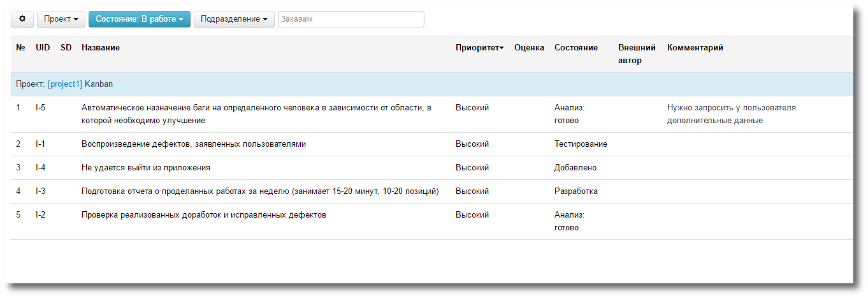Open task Подготовка отчета о проделанных работах
Viewport: 868px width, 298px height.
[x=260, y=191]
